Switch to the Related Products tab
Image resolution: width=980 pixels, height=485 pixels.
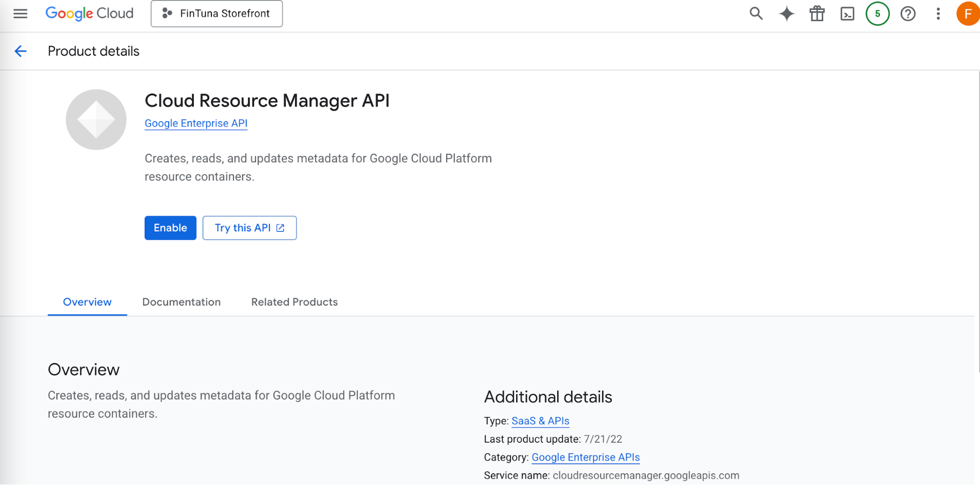295,302
